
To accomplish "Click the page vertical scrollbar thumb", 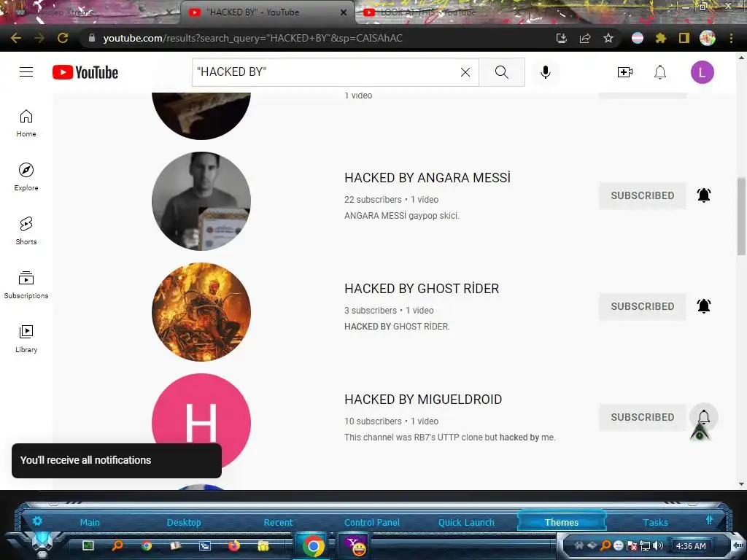I will click(x=741, y=217).
